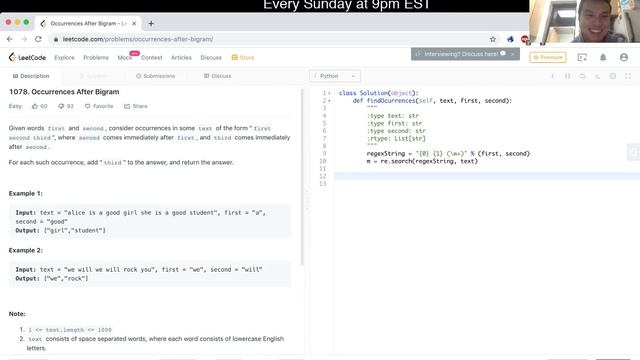Click the address bar lock icon
Image resolution: width=640 pixels, height=360 pixels.
56,39
